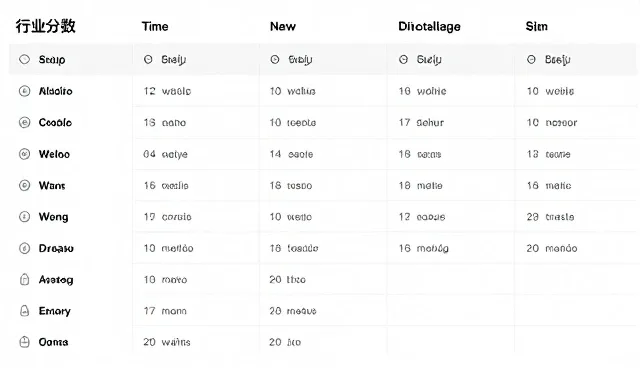Select the icon next to Aastog row
The width and height of the screenshot is (640, 368).
click(24, 279)
